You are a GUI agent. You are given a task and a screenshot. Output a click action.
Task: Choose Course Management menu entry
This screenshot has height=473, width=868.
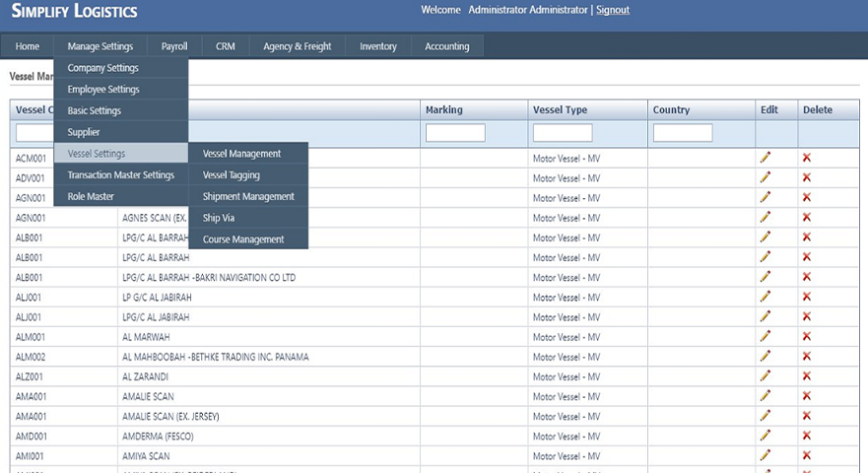pyautogui.click(x=243, y=239)
